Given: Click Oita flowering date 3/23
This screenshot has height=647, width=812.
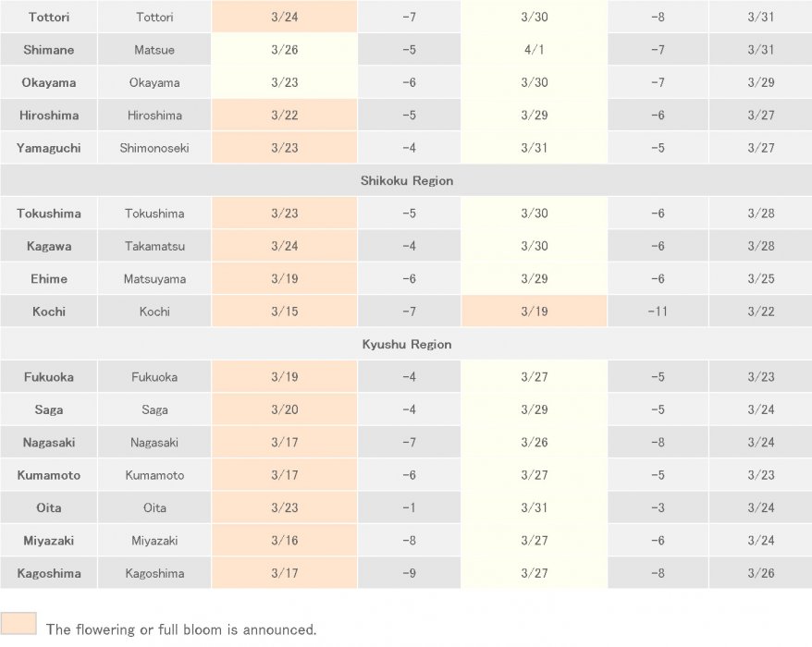Looking at the screenshot, I should coord(284,507).
